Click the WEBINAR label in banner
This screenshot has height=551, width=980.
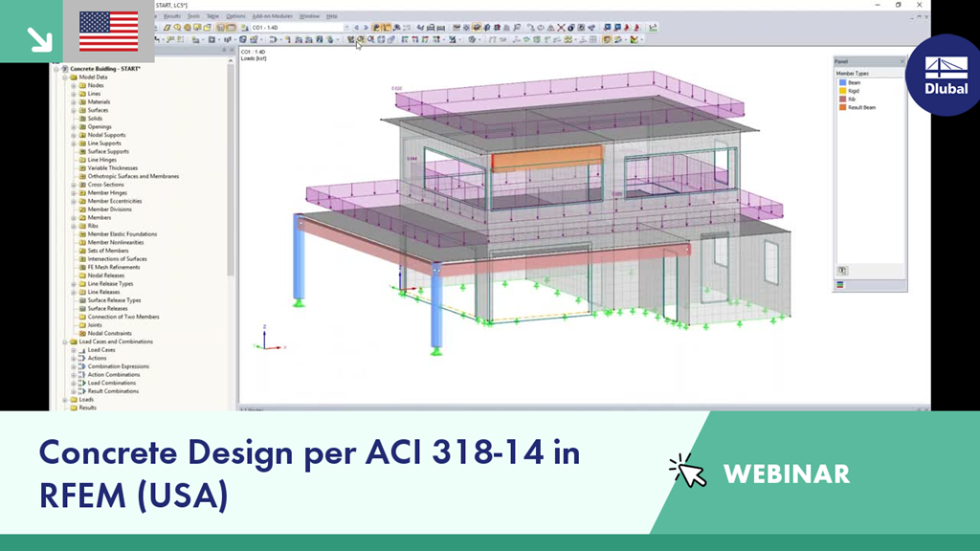click(787, 474)
